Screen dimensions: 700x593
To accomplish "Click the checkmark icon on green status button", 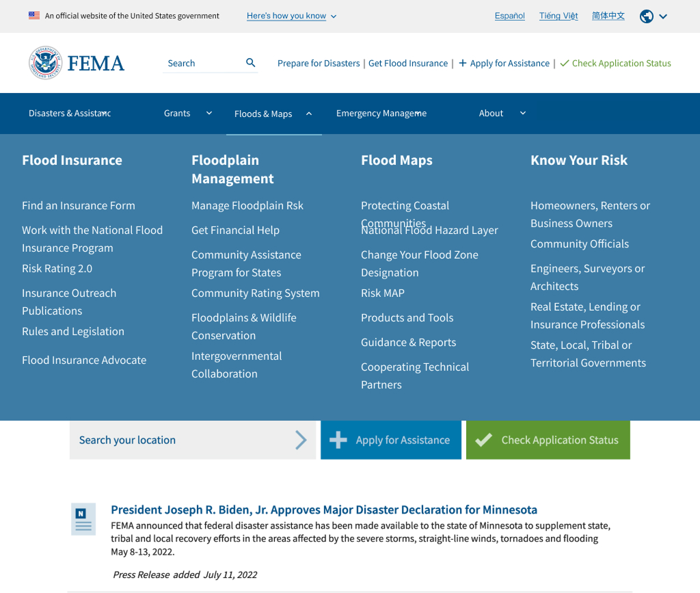I will (483, 440).
